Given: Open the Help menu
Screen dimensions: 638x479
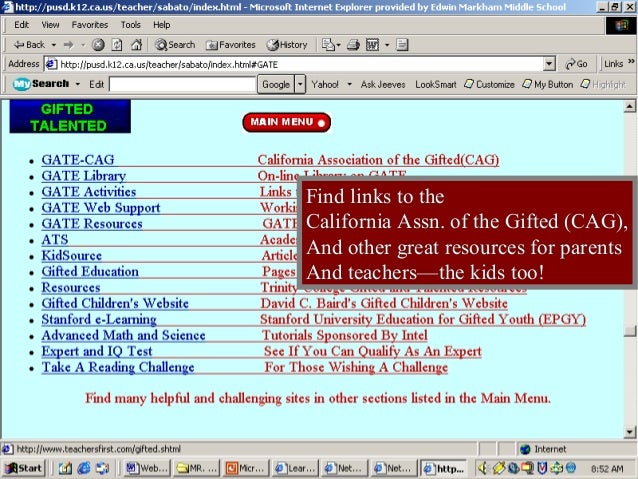Looking at the screenshot, I should pyautogui.click(x=162, y=25).
